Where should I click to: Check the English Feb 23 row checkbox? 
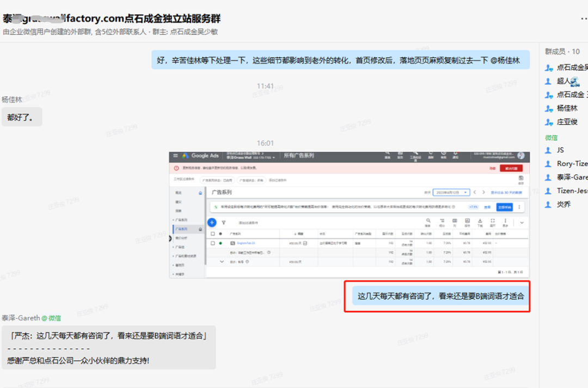(213, 243)
